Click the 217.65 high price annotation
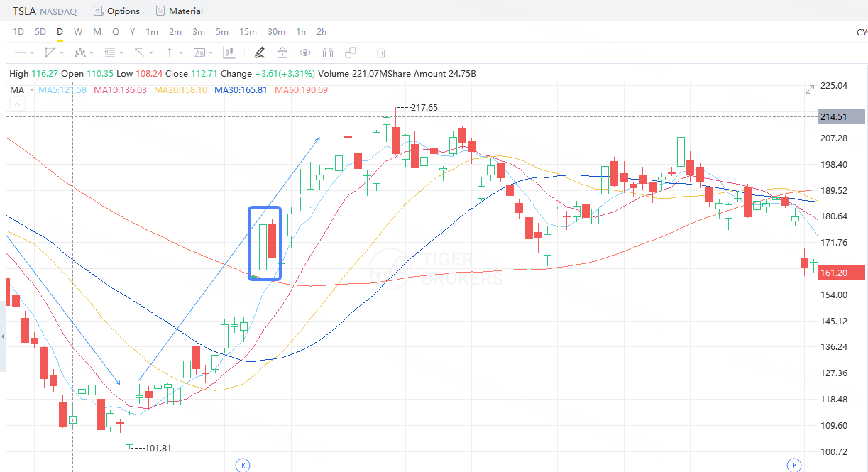 click(x=424, y=107)
